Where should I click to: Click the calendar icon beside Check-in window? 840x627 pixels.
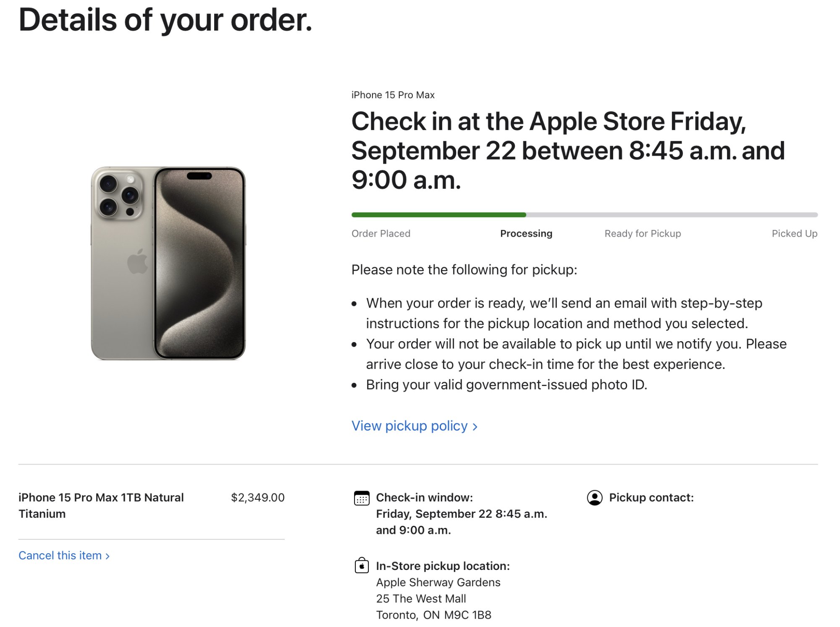[361, 498]
